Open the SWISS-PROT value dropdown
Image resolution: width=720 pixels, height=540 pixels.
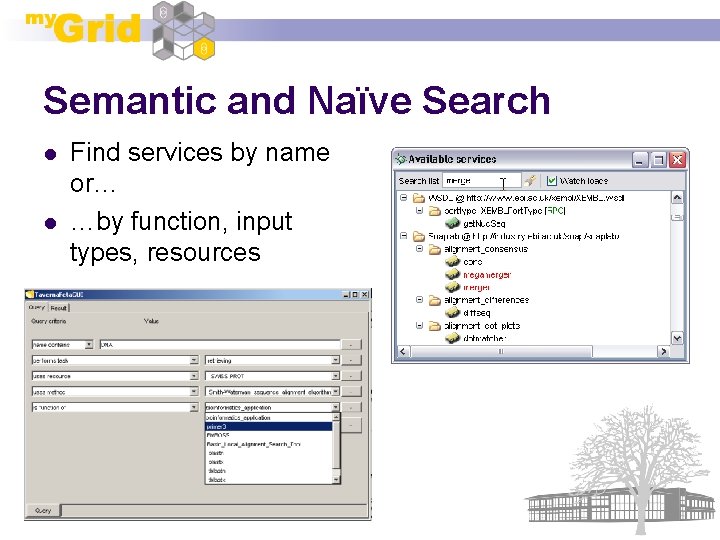coord(336,376)
